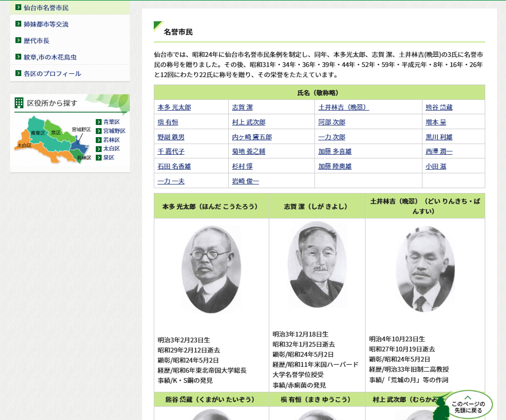The image size is (506, 420).
Task: Click the portrait photo of 本多 光太郎
Action: tap(211, 270)
